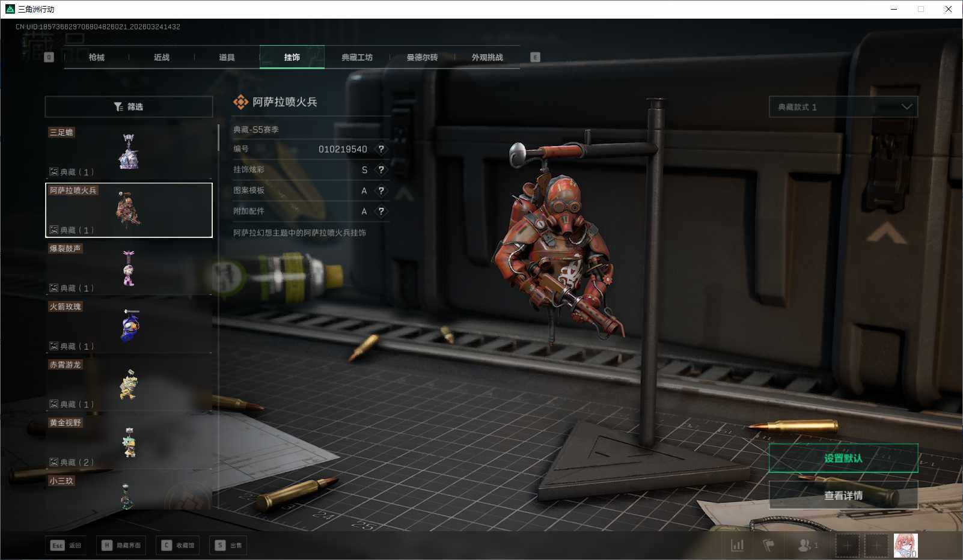Image resolution: width=963 pixels, height=560 pixels.
Task: Click the first empty squad plus slot
Action: tap(847, 545)
